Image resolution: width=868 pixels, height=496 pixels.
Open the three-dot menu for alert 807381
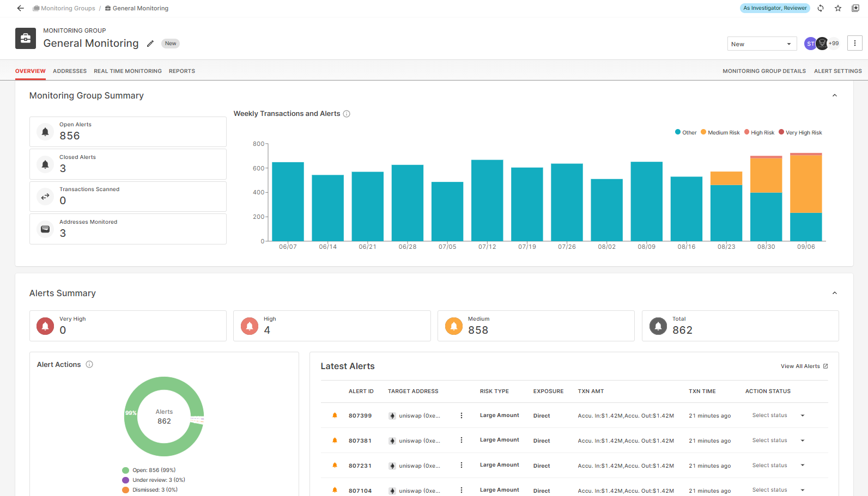[x=462, y=440]
